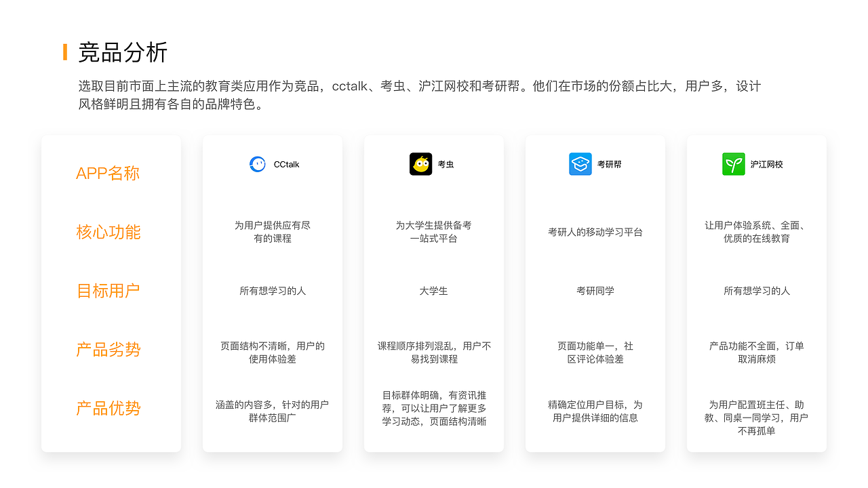Open the 沪江网校 green leaf icon

point(733,163)
